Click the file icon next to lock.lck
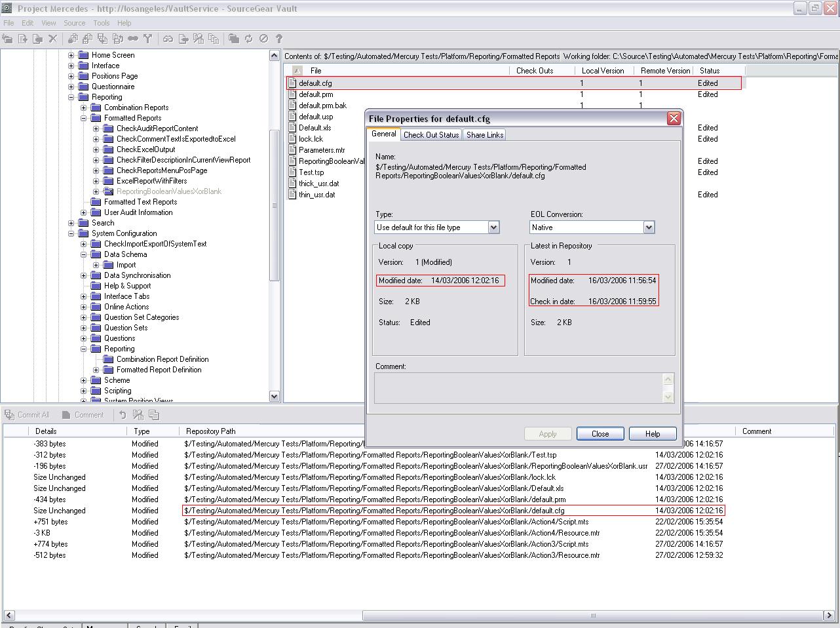The width and height of the screenshot is (840, 628). pyautogui.click(x=293, y=139)
